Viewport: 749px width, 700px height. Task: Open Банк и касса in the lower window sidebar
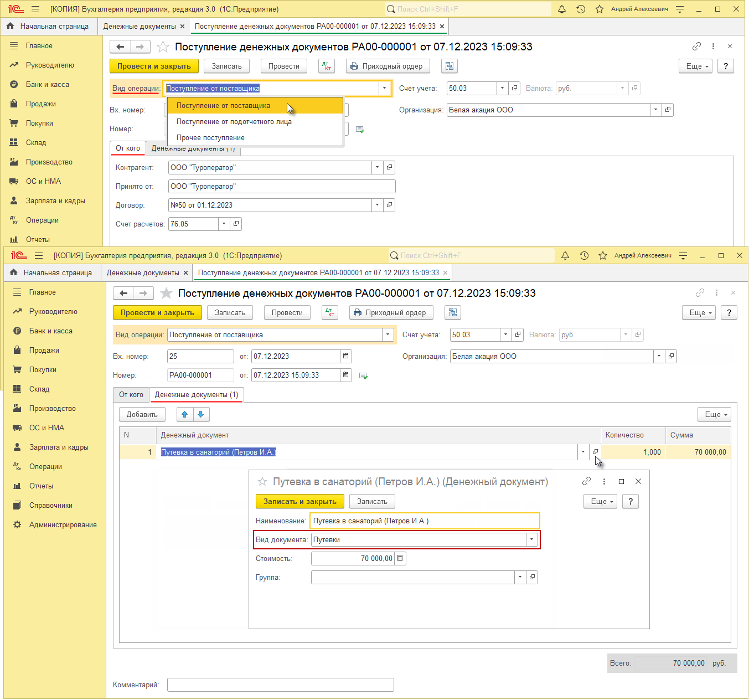[x=51, y=331]
